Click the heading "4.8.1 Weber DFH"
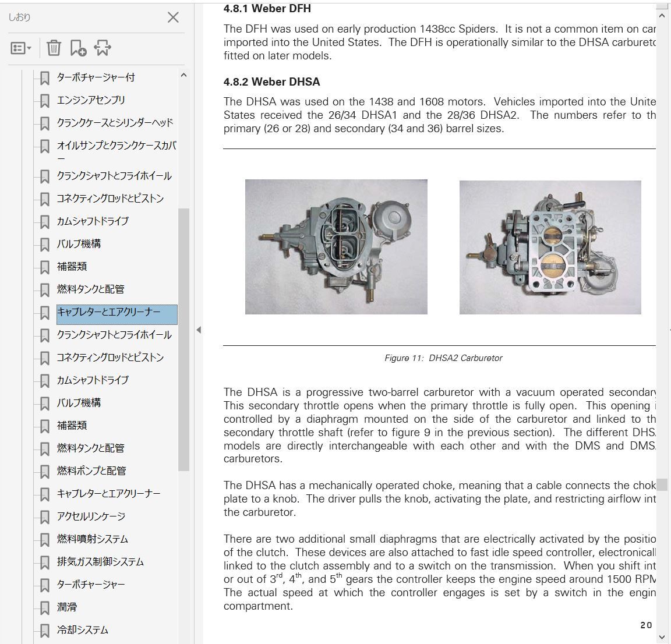The width and height of the screenshot is (671, 644). pyautogui.click(x=267, y=9)
